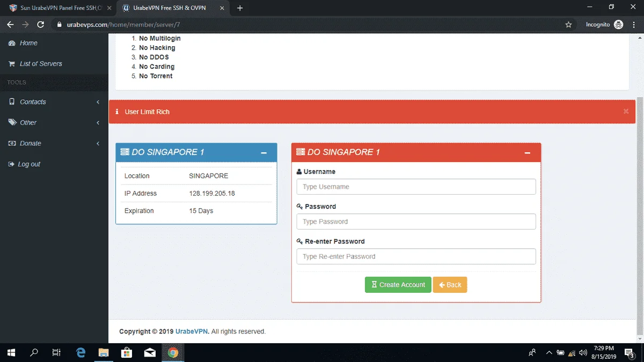This screenshot has width=644, height=362.
Task: Open Windows taskbar search
Action: [34, 352]
